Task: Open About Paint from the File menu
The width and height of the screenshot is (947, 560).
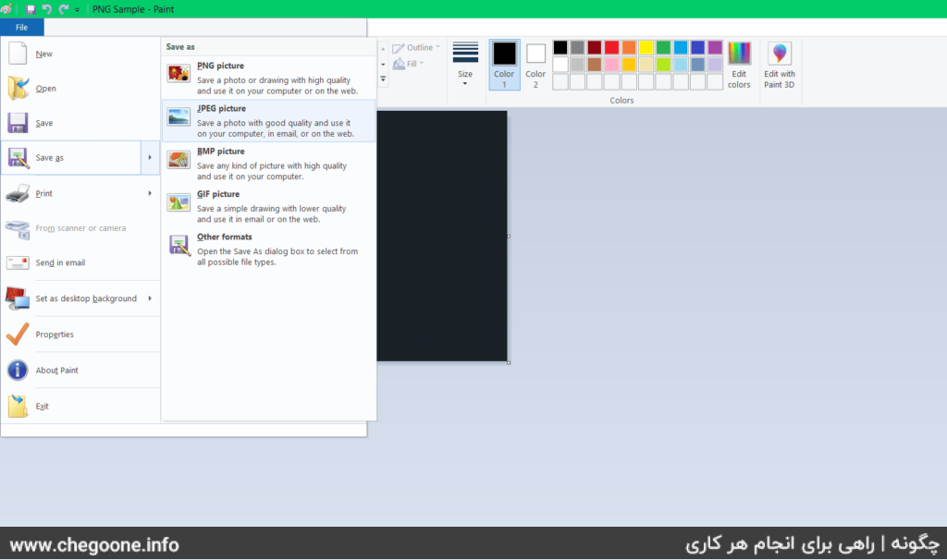Action: 80,370
